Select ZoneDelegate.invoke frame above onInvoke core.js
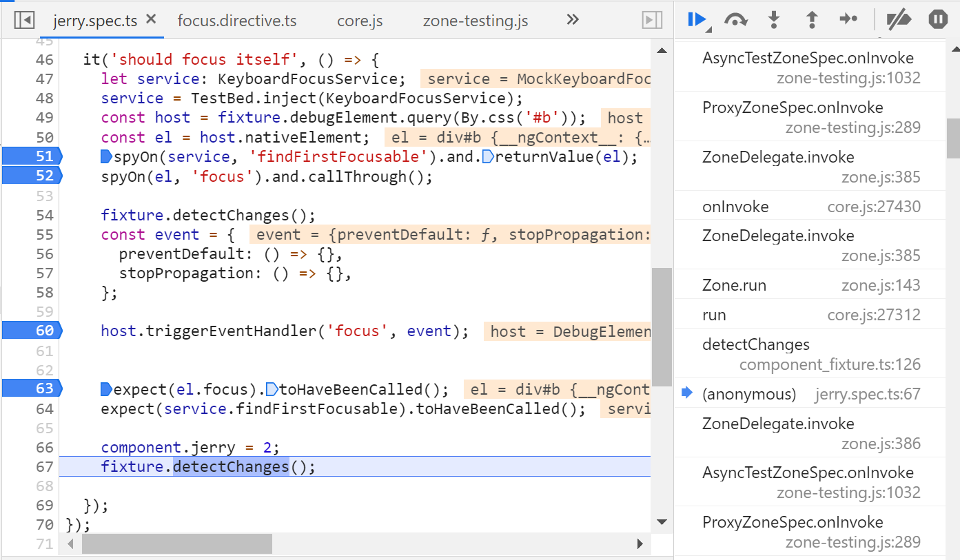The image size is (960, 560). coord(810,167)
